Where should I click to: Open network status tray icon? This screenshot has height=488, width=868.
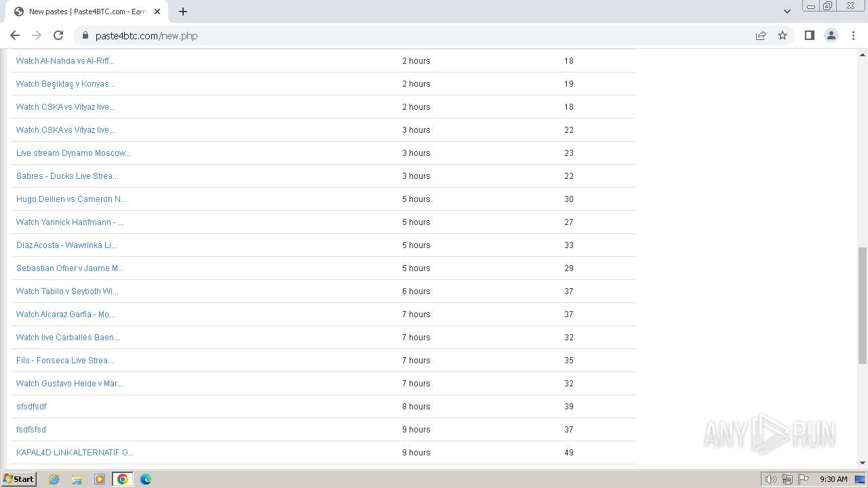pos(787,479)
